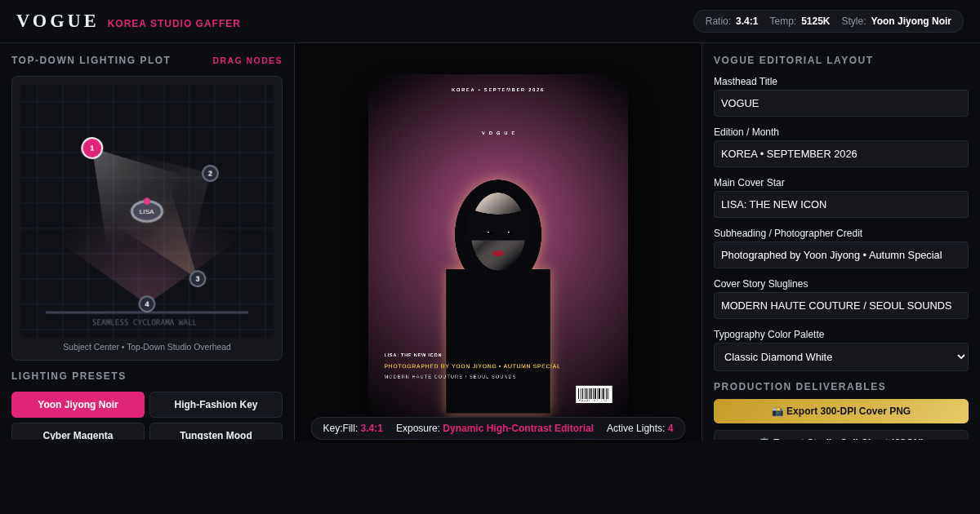Edit the Main Cover Star field

tap(841, 204)
